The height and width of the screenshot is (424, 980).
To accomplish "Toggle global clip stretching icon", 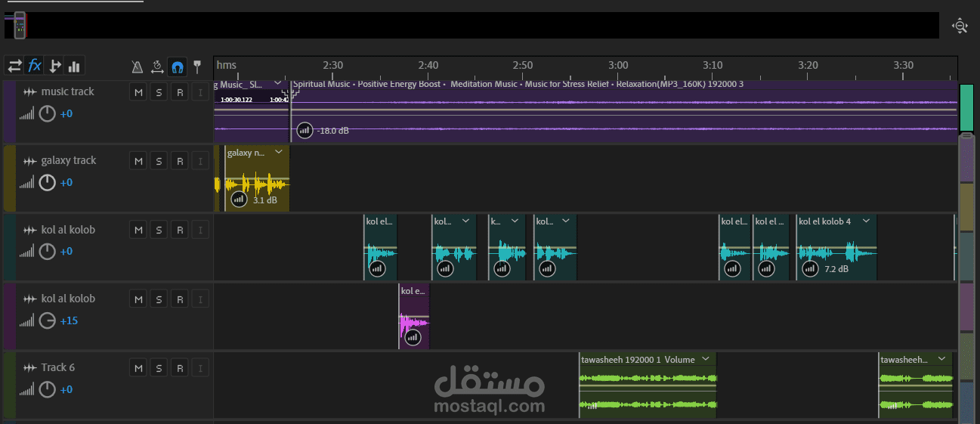I will click(157, 67).
